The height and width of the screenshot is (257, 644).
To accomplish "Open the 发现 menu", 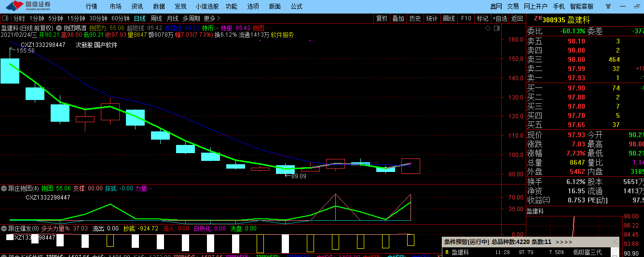I will tap(180, 6).
